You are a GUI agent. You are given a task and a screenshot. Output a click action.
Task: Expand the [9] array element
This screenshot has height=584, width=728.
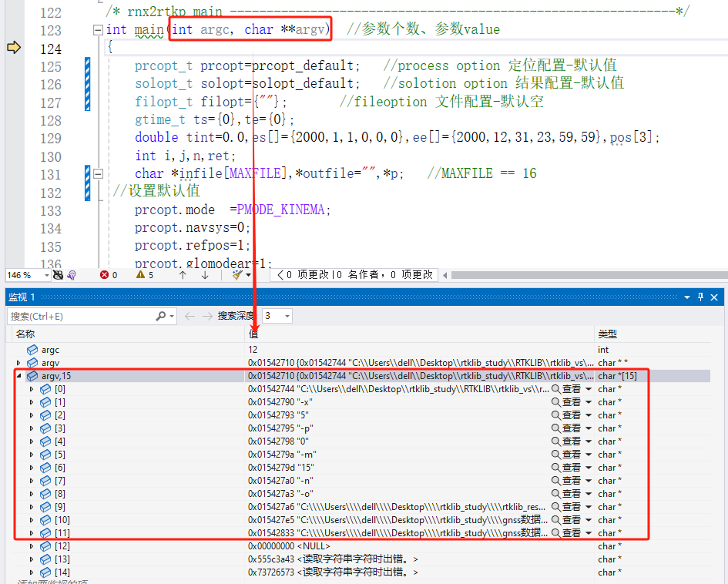tap(32, 507)
